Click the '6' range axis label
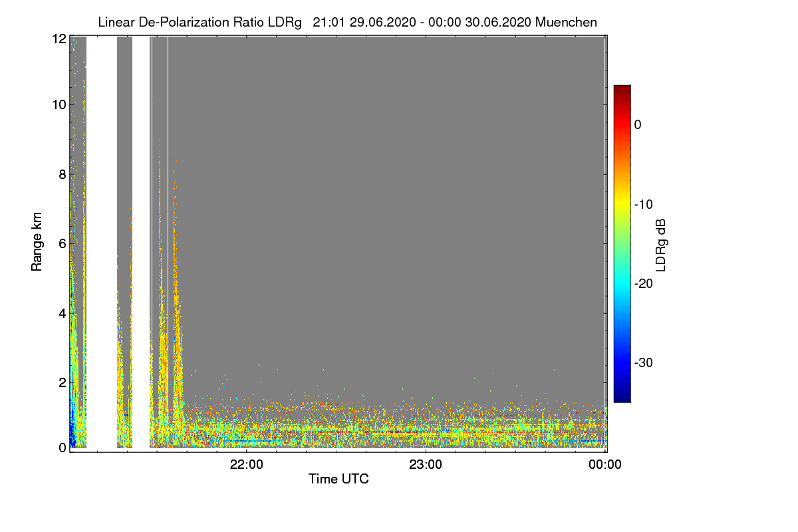The image size is (798, 532). pos(63,243)
